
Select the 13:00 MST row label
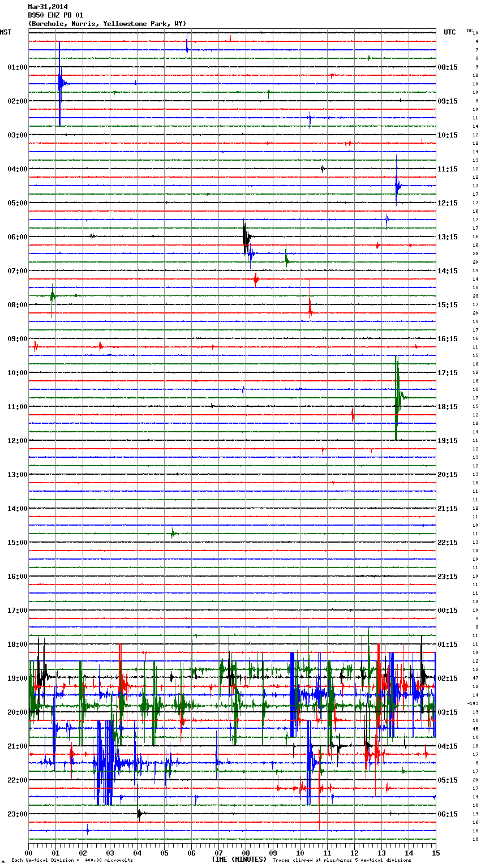tap(18, 475)
